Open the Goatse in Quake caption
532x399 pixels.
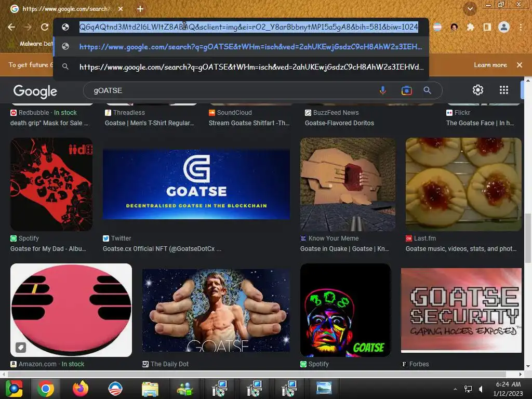click(x=344, y=249)
